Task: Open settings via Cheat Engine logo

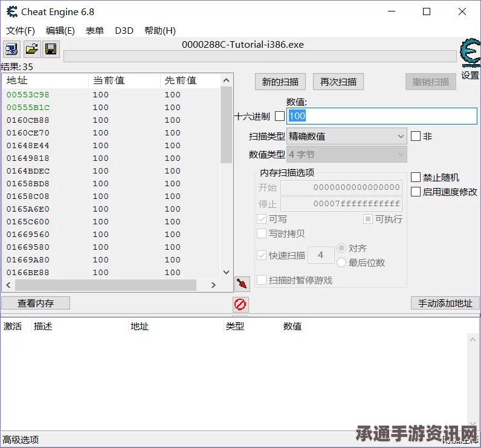Action: 470,53
